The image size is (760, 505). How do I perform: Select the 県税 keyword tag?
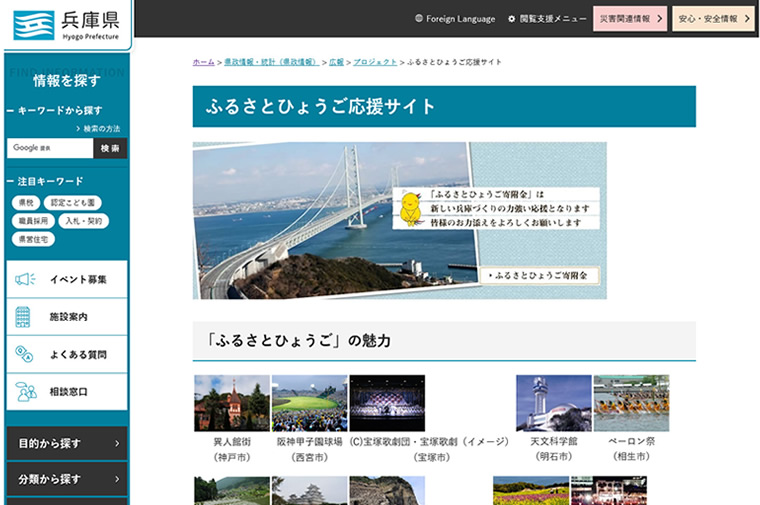(25, 203)
